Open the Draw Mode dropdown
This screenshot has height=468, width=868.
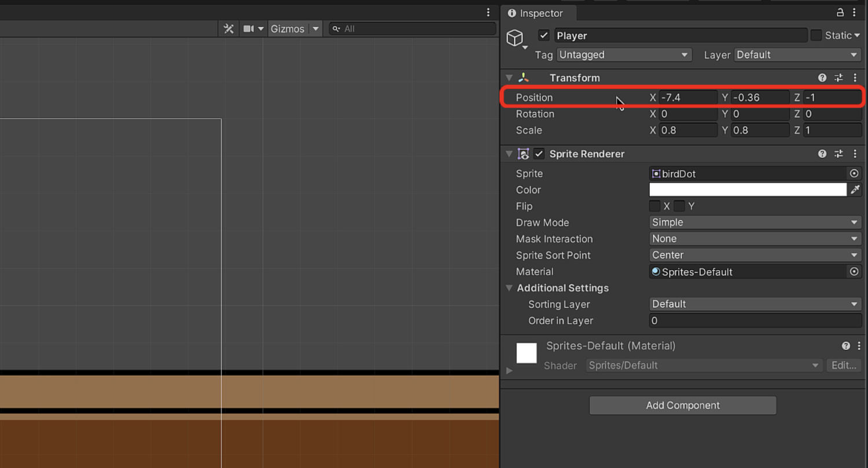(x=755, y=223)
